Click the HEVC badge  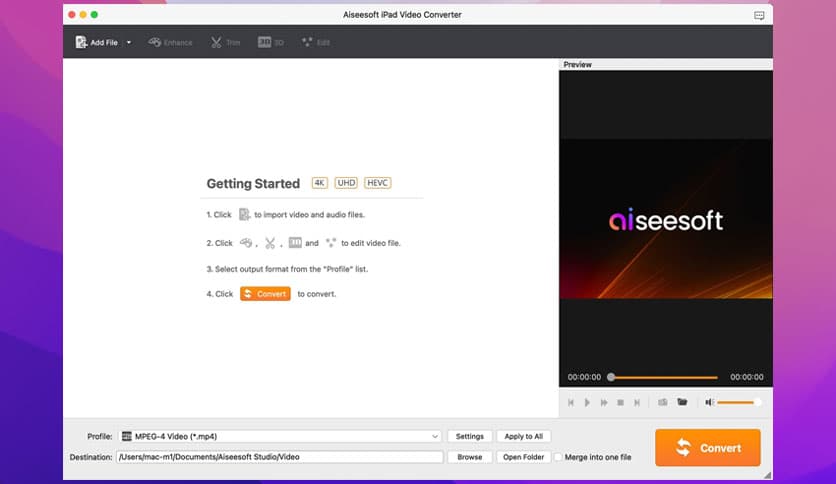[x=377, y=183]
